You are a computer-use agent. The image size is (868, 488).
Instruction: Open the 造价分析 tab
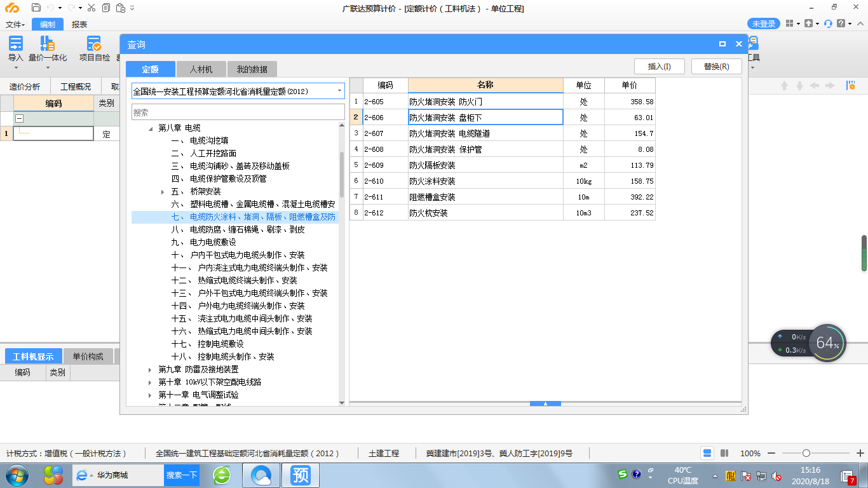25,87
